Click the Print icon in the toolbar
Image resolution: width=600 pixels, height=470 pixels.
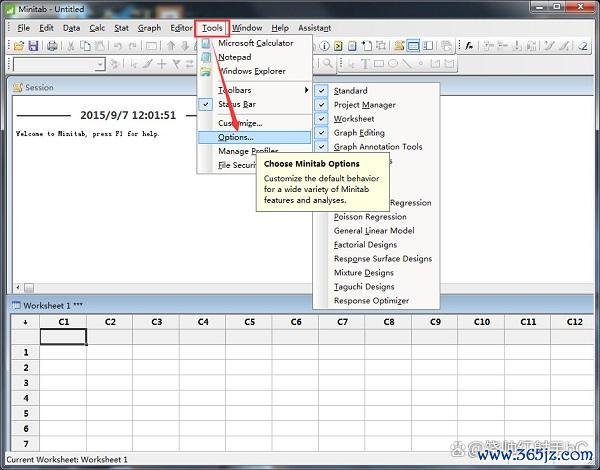pos(52,46)
